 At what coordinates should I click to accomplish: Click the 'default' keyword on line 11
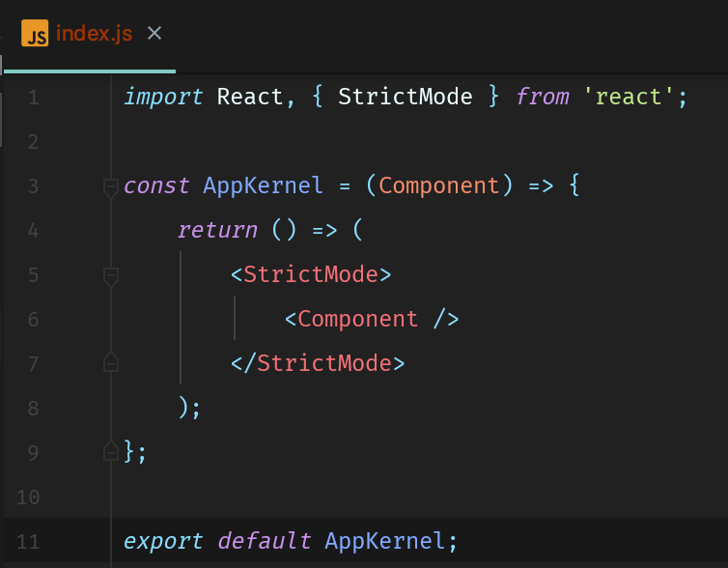coord(265,541)
